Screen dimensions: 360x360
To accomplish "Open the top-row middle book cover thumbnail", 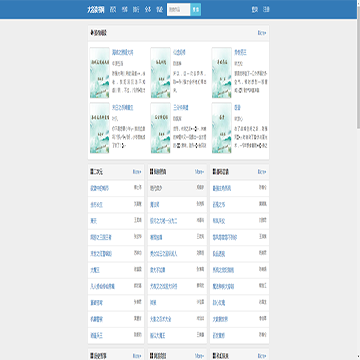I will click(x=161, y=73).
